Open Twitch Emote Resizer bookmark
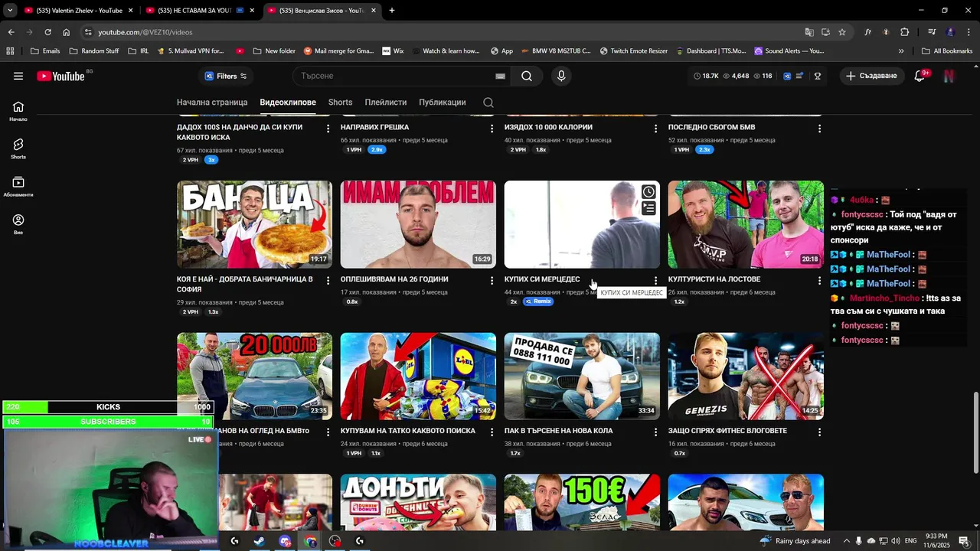 coord(634,51)
